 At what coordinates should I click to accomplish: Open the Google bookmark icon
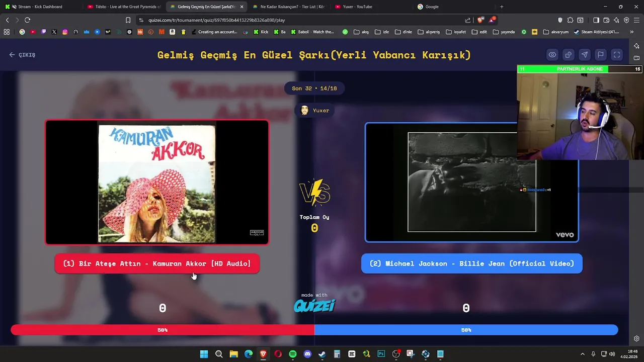pos(22,32)
